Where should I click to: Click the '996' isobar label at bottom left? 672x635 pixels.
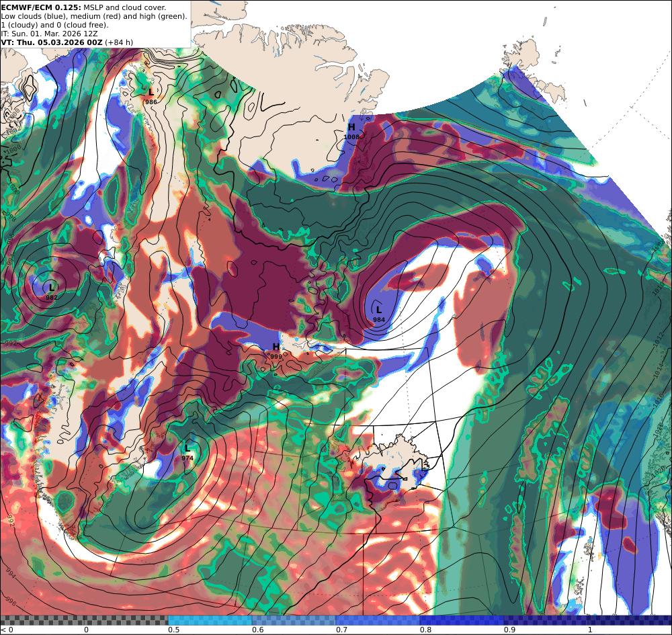[x=11, y=602]
